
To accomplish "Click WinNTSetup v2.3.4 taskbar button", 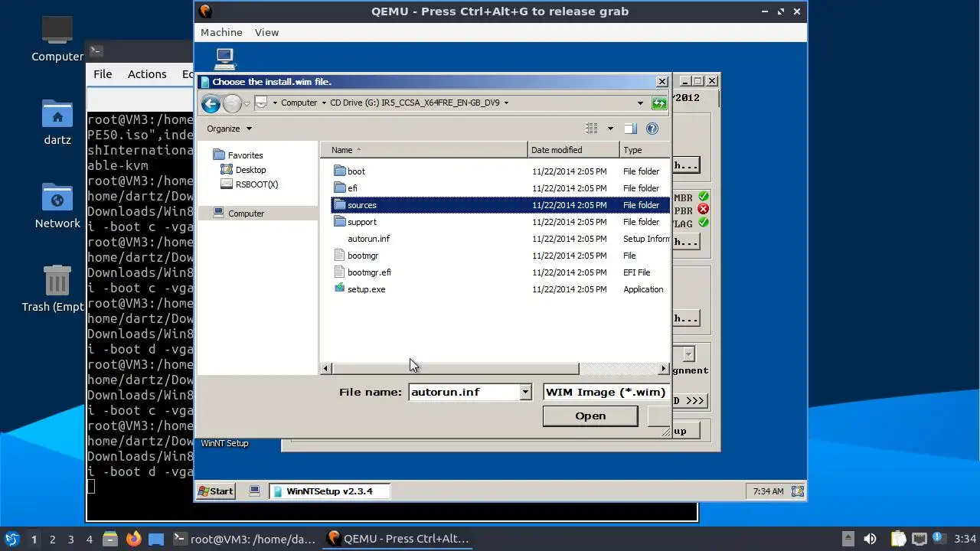I will [x=329, y=491].
